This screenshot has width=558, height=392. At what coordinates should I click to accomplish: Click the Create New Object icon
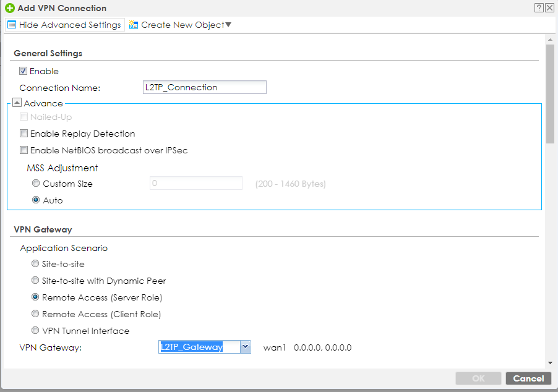pyautogui.click(x=134, y=25)
